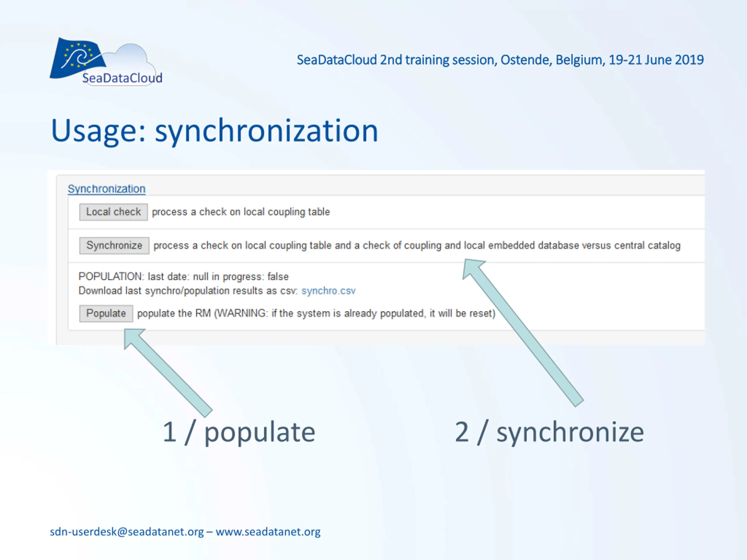The height and width of the screenshot is (560, 747).
Task: Click 'Download last synchro/population results as csv' text
Action: [x=189, y=290]
